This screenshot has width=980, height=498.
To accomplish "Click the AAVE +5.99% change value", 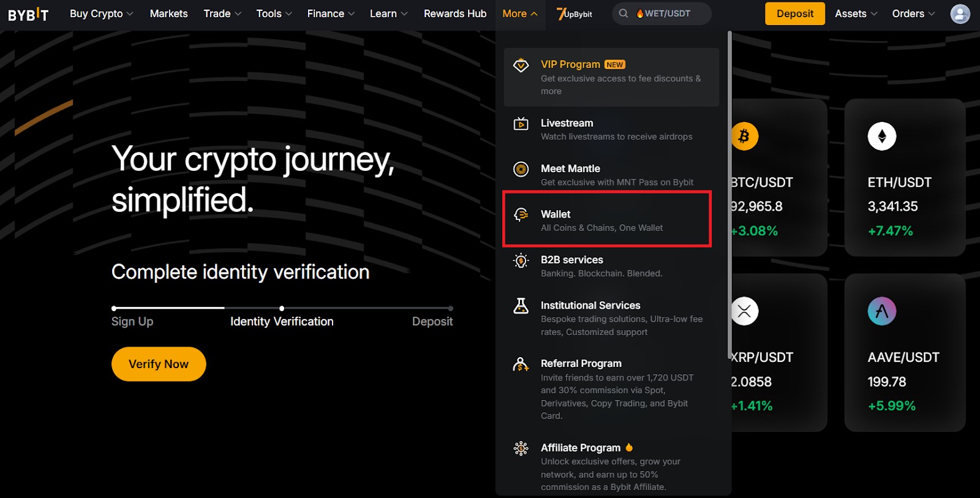I will (892, 406).
